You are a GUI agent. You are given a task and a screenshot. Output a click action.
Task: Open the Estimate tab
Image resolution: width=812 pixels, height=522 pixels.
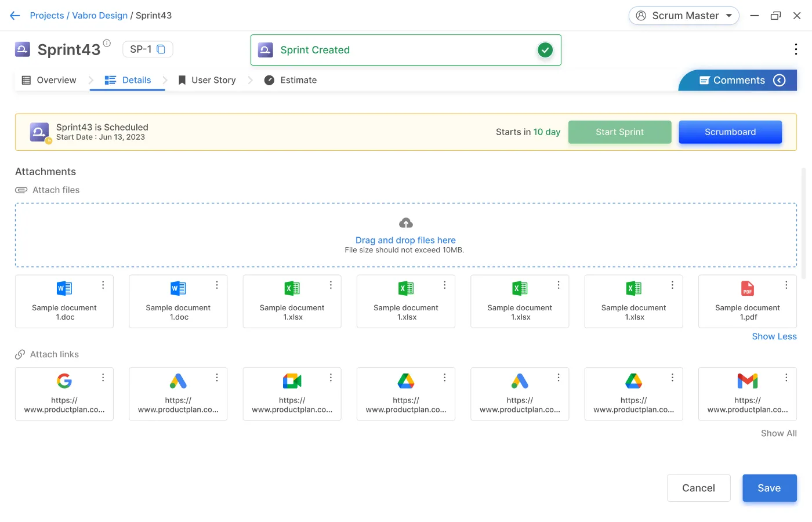[x=291, y=80]
